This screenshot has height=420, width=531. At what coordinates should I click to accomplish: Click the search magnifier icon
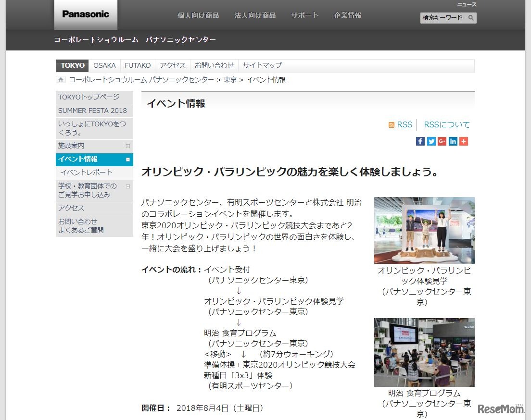pyautogui.click(x=471, y=18)
